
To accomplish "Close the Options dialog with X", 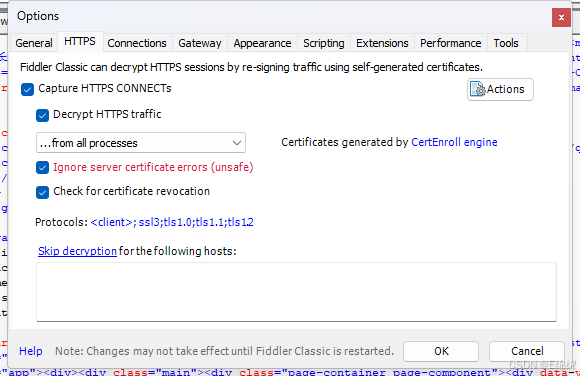I will click(561, 17).
